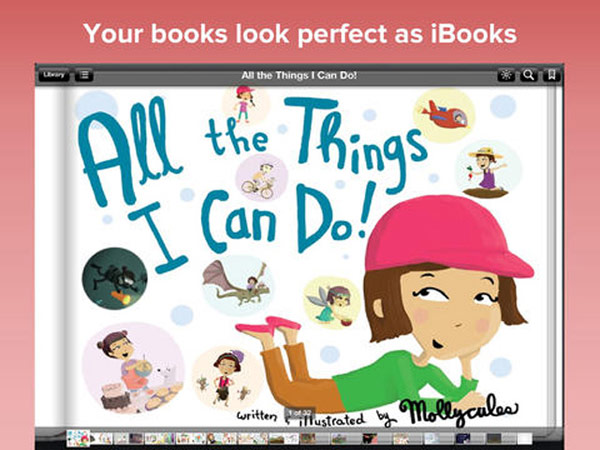Tap the red airplane illustration bubble

(x=444, y=115)
